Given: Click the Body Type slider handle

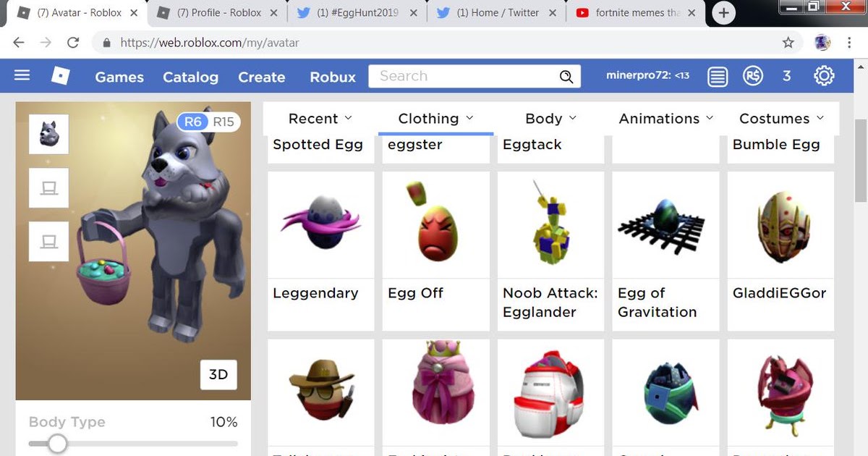Looking at the screenshot, I should 57,444.
